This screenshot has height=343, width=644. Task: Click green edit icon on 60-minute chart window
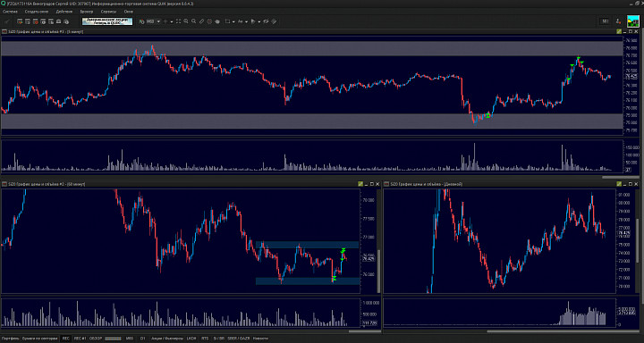[360, 184]
